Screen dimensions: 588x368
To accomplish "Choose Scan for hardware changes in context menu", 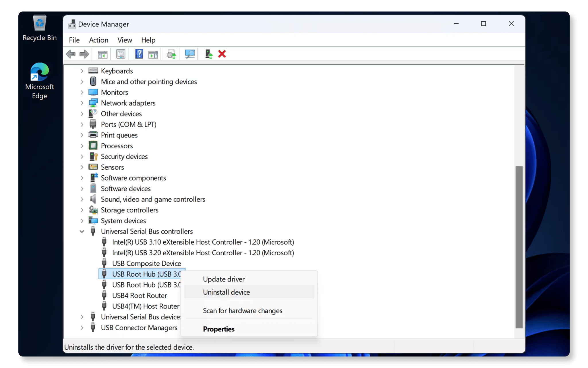I will (249, 311).
